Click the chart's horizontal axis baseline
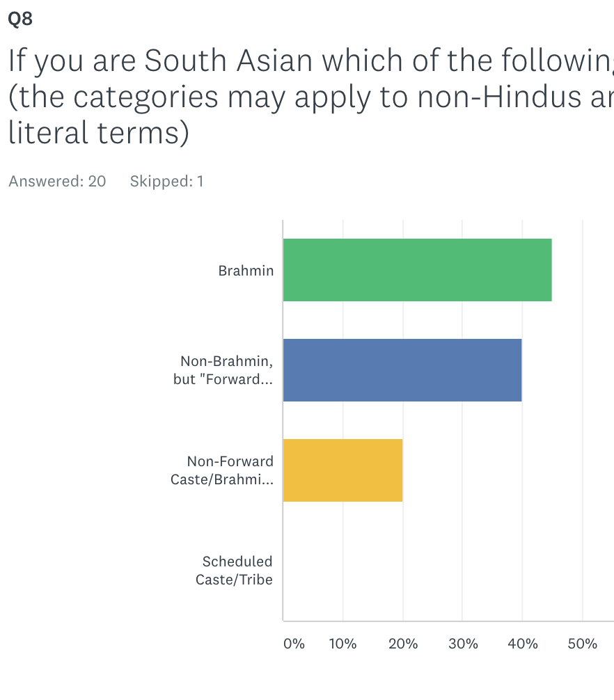Image resolution: width=614 pixels, height=700 pixels. point(446,621)
